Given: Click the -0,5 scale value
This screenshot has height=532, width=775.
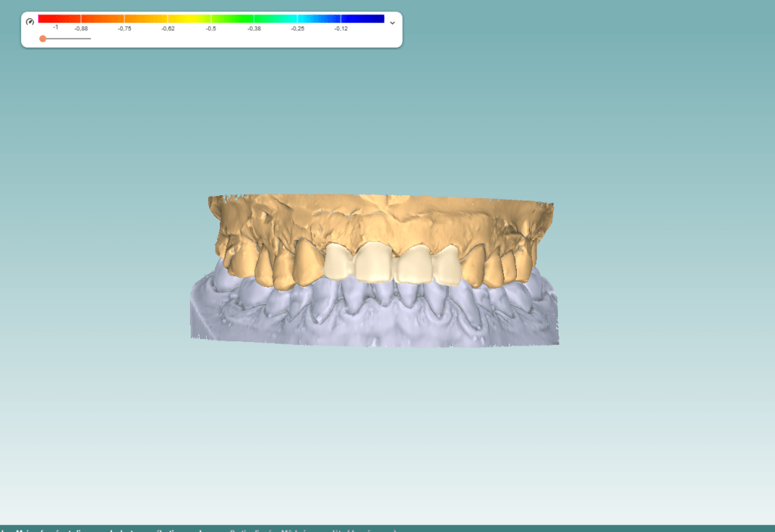Looking at the screenshot, I should coord(210,29).
